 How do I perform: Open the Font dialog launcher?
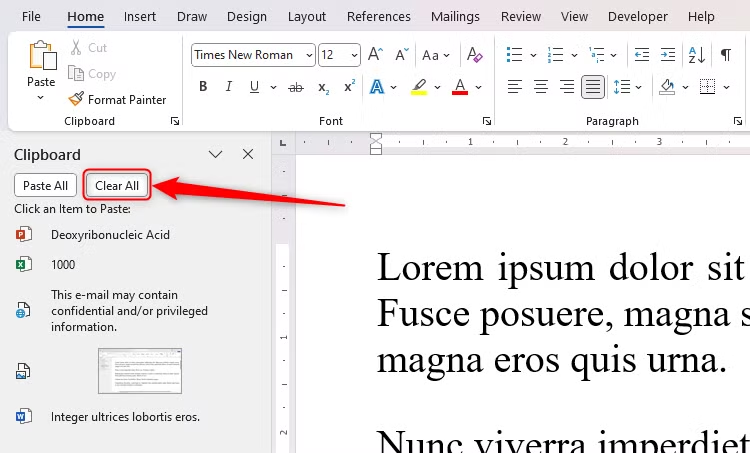pos(486,121)
